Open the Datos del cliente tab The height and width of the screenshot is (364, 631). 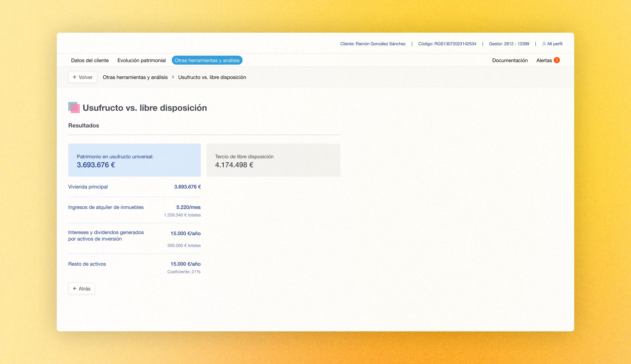point(90,60)
